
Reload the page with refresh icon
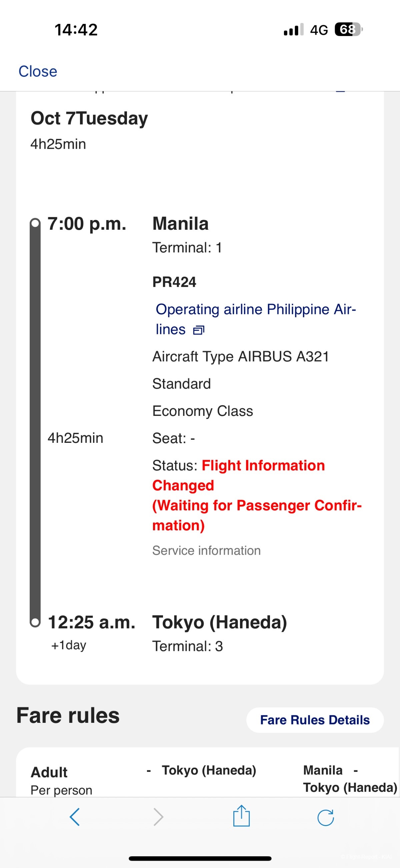[x=325, y=817]
